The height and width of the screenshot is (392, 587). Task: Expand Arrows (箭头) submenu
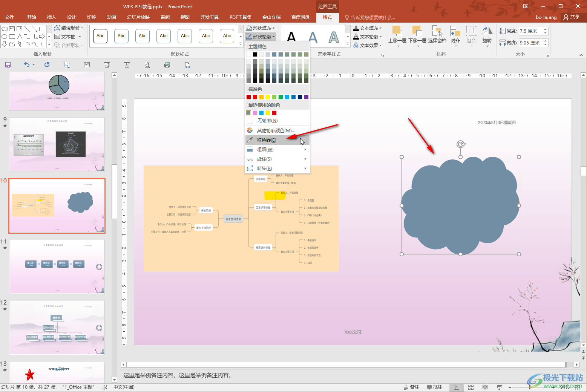[277, 168]
